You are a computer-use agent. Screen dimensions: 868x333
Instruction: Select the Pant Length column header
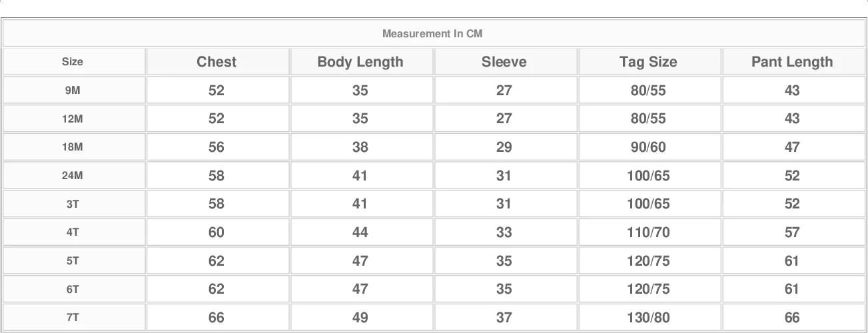point(792,62)
